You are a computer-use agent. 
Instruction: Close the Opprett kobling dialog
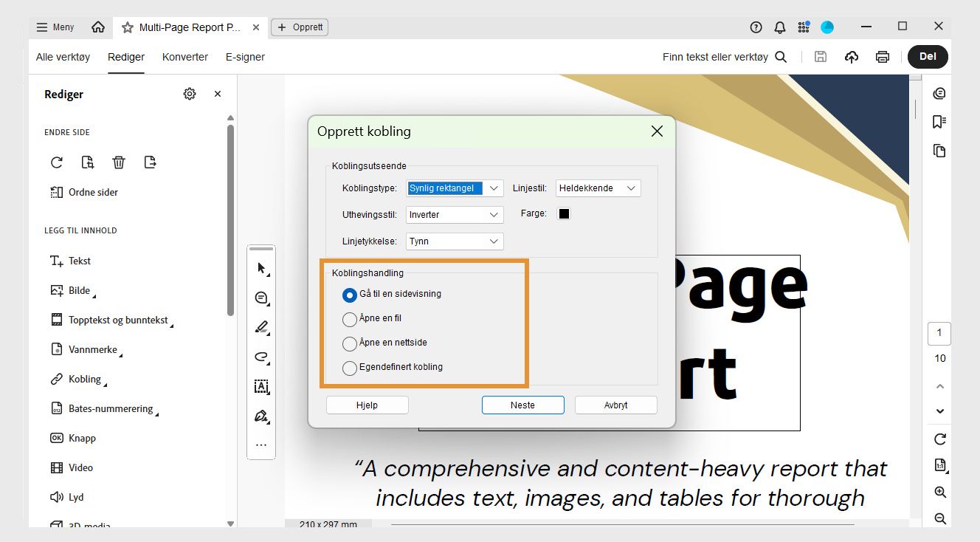pyautogui.click(x=657, y=131)
